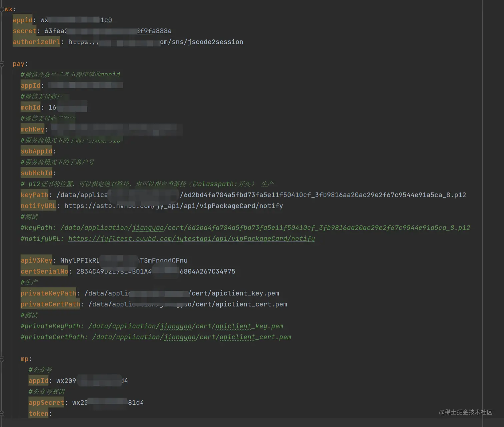This screenshot has height=427, width=504.
Task: Select the mchId key
Action: pyautogui.click(x=30, y=108)
